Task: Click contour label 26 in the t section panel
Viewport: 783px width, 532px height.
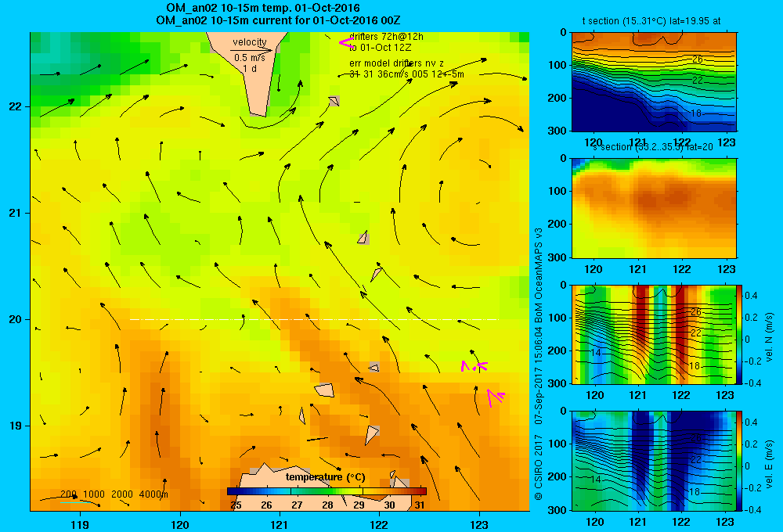Action: click(697, 59)
